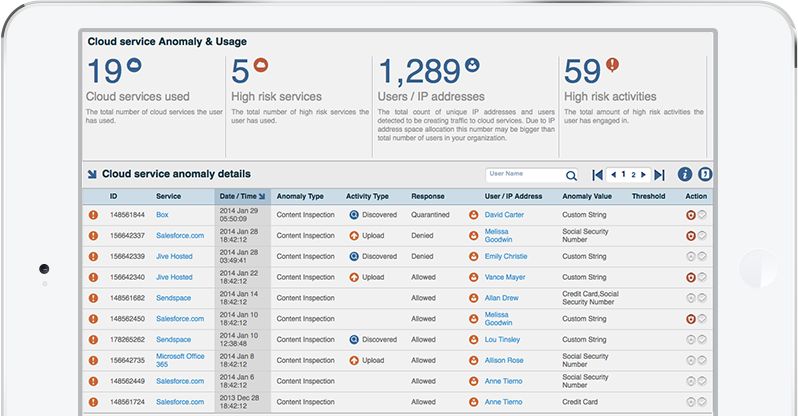Open the Box service link

tap(162, 215)
